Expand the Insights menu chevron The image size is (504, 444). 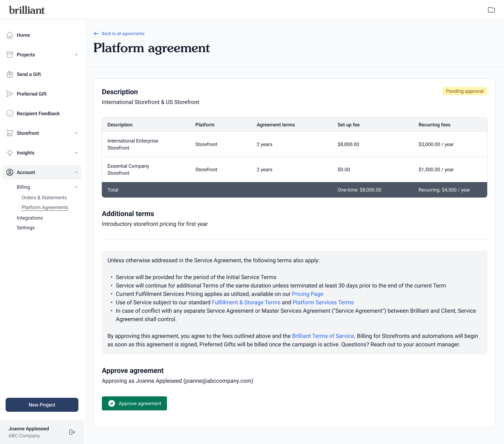tap(76, 153)
